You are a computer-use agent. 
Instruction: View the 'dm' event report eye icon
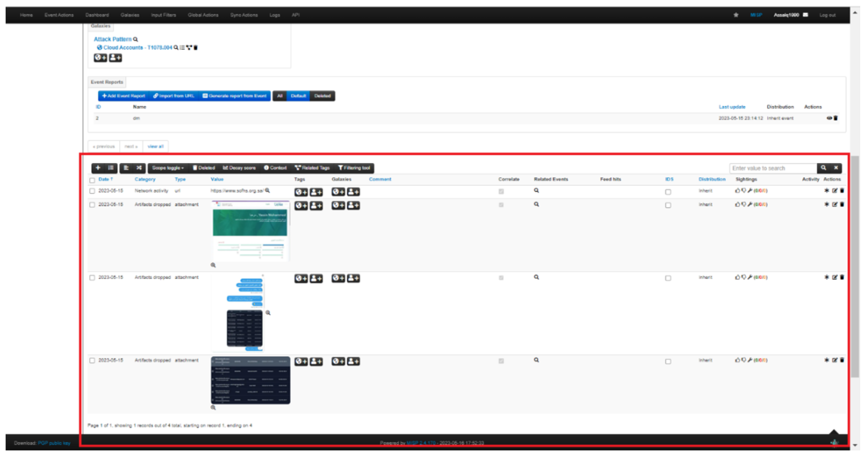(x=829, y=118)
